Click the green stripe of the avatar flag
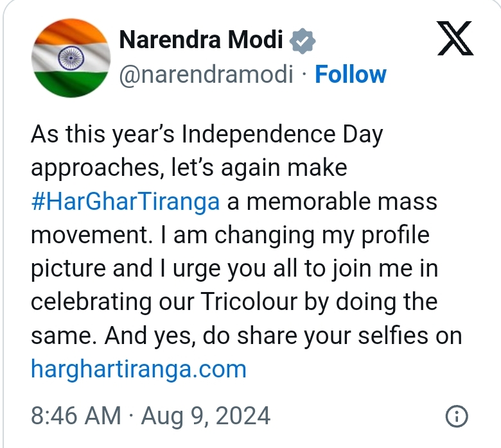This screenshot has height=448, width=501. tap(71, 83)
